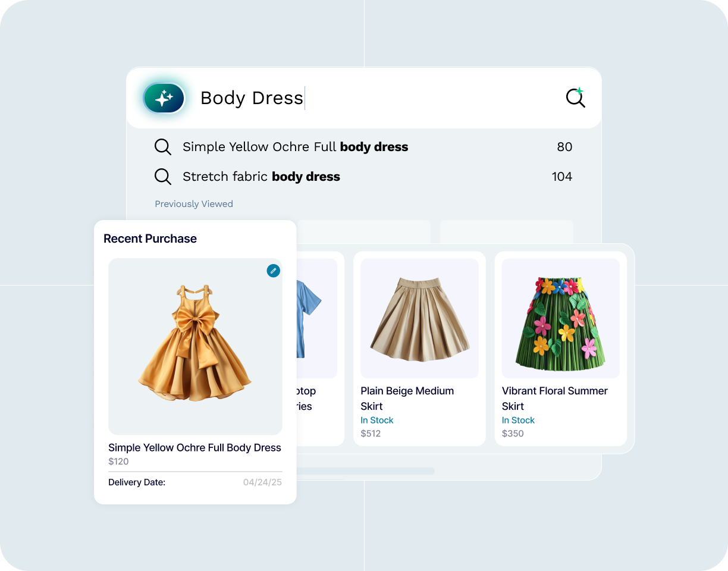Click search icon beside Simple Yellow Ochre suggestion

coord(162,147)
